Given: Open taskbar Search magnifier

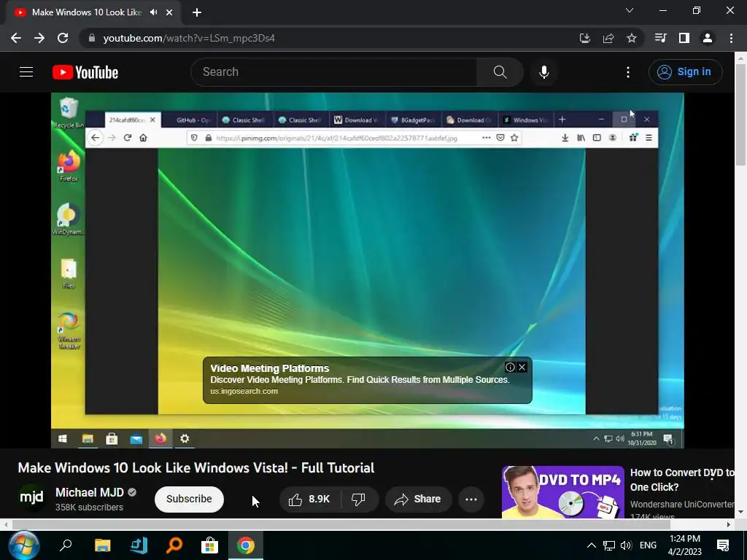Looking at the screenshot, I should point(65,545).
